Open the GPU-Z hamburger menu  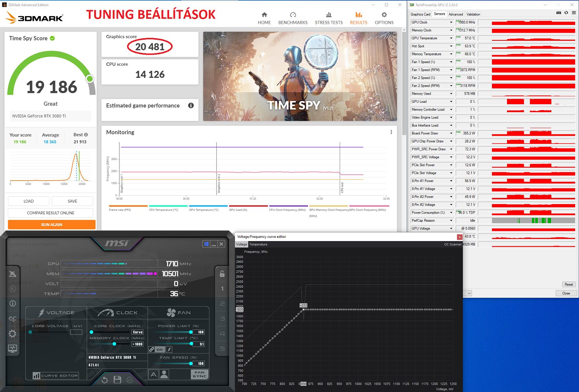[573, 13]
